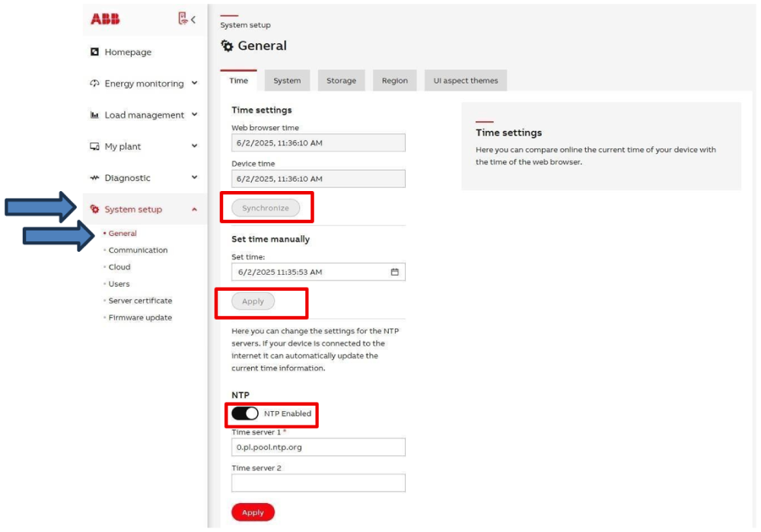Open calendar picker in Set time field

[394, 272]
